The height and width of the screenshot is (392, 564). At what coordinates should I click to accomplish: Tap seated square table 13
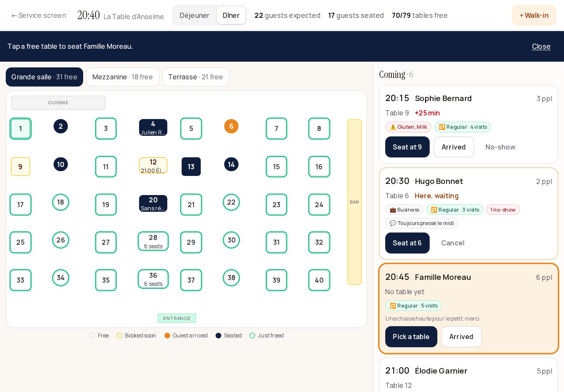(191, 167)
